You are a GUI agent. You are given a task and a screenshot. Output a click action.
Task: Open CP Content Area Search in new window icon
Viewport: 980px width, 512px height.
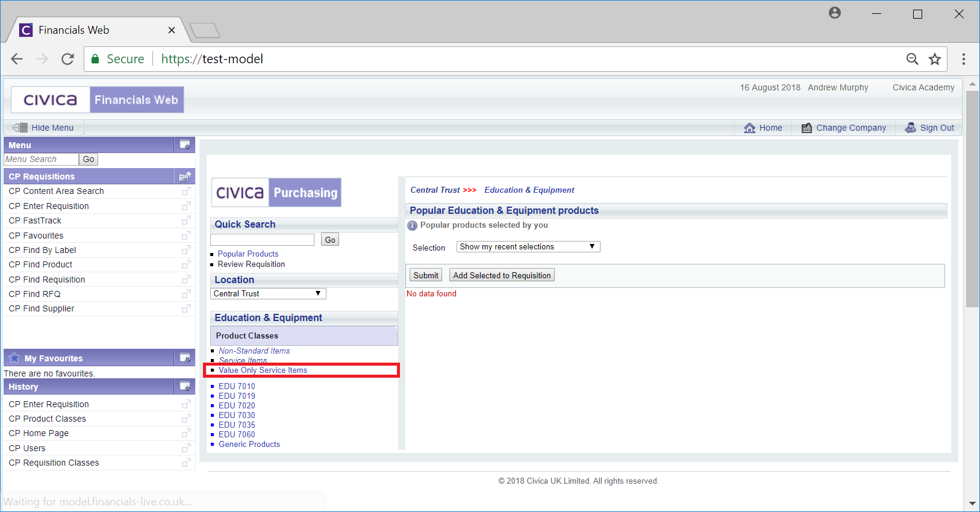186,191
